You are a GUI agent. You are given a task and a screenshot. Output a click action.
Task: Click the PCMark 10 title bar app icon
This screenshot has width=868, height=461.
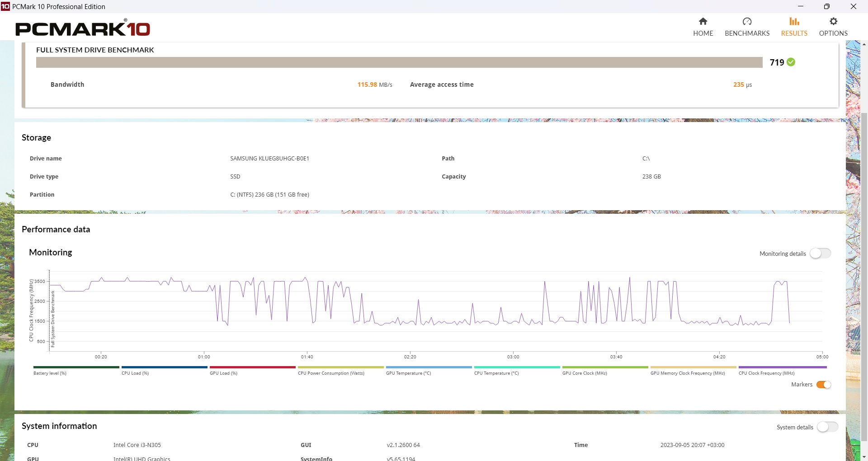tap(5, 6)
